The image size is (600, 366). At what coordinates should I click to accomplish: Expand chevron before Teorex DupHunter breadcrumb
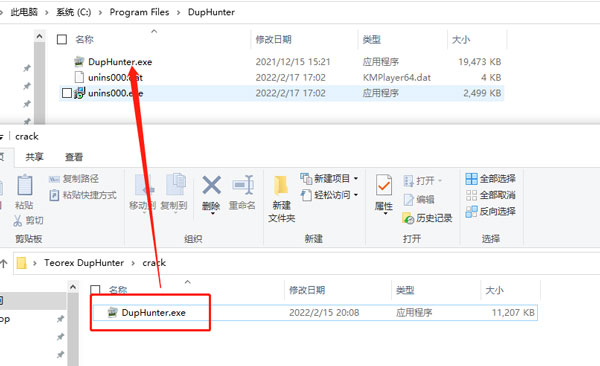[x=34, y=263]
